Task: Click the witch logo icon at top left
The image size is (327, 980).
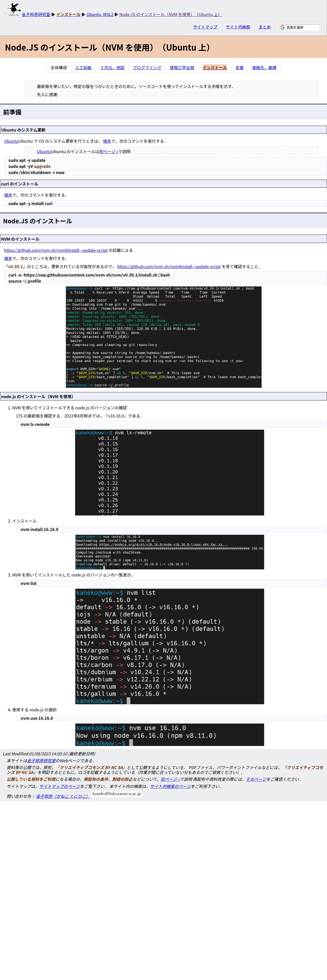Action: tap(14, 9)
